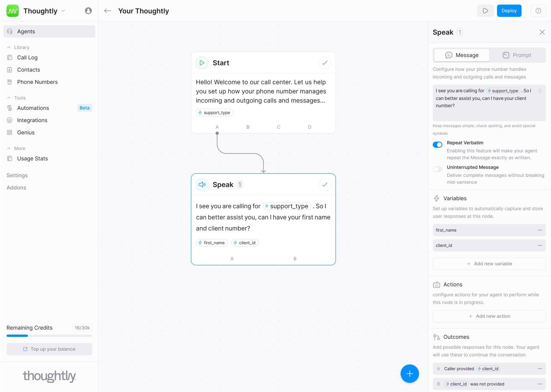Select Speak node outcome A
Screen dimensions: 551x392
(232, 259)
